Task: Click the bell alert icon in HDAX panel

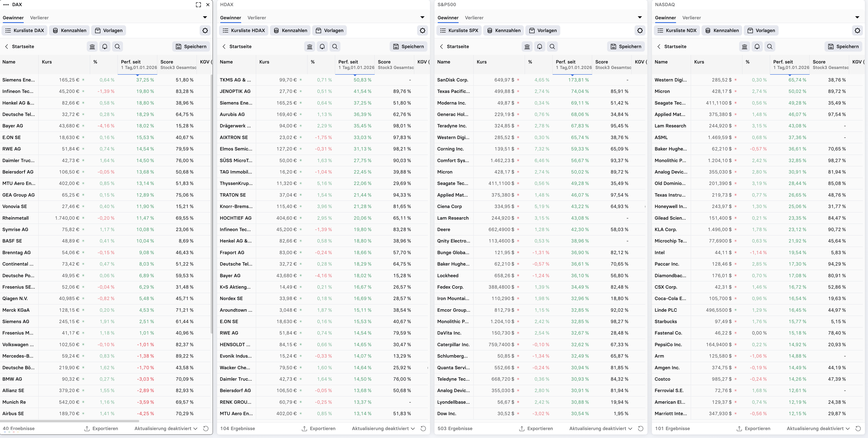Action: pos(322,47)
